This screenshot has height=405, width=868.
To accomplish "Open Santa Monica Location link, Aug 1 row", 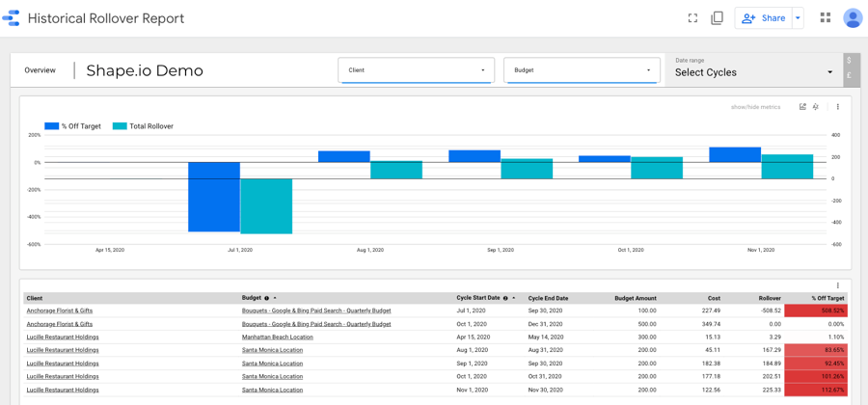I will coord(272,350).
